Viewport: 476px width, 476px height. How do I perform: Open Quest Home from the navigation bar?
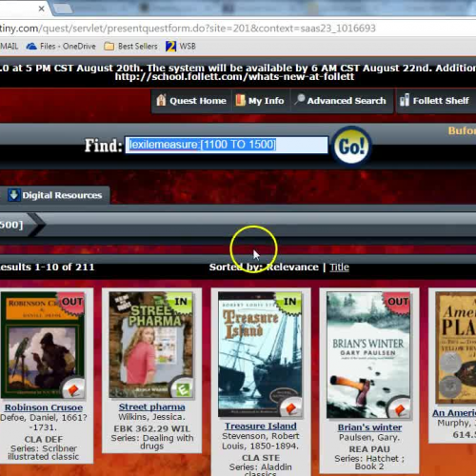point(191,101)
